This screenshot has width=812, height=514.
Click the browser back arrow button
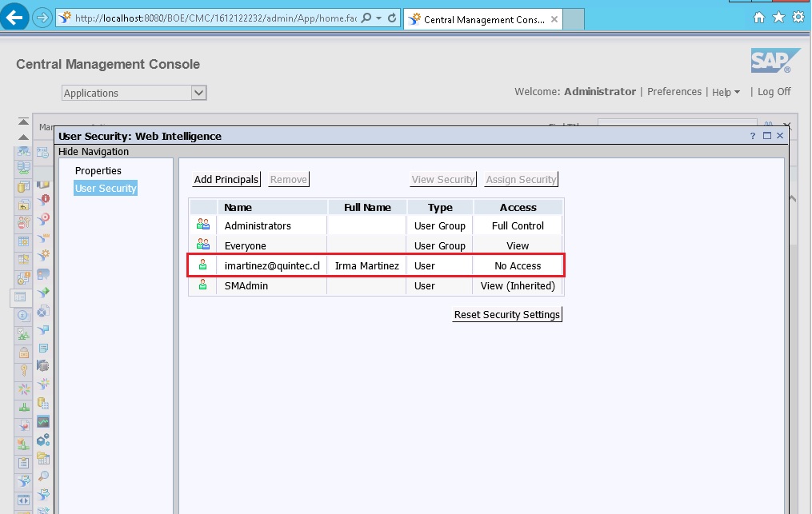(14, 17)
